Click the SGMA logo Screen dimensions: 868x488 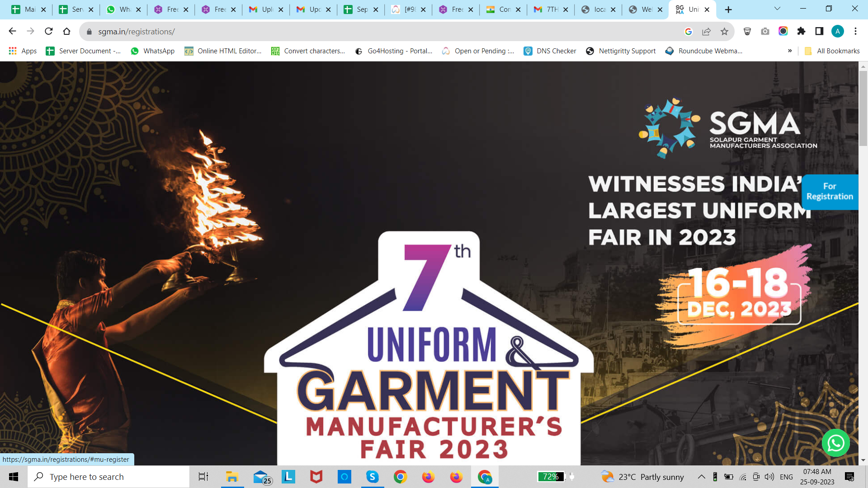[727, 128]
